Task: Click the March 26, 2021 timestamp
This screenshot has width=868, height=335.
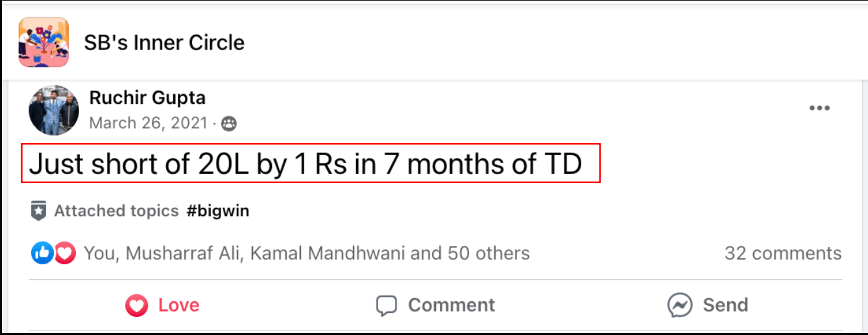Action: click(x=148, y=123)
